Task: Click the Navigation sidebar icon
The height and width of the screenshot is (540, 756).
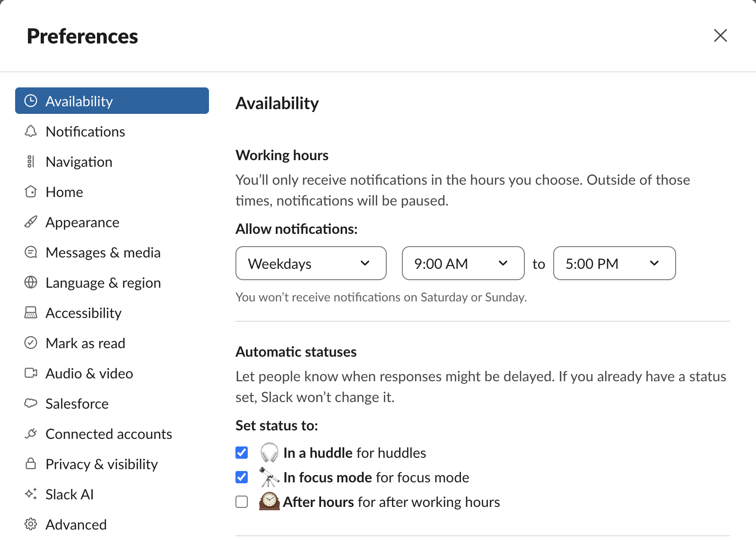Action: pos(31,161)
